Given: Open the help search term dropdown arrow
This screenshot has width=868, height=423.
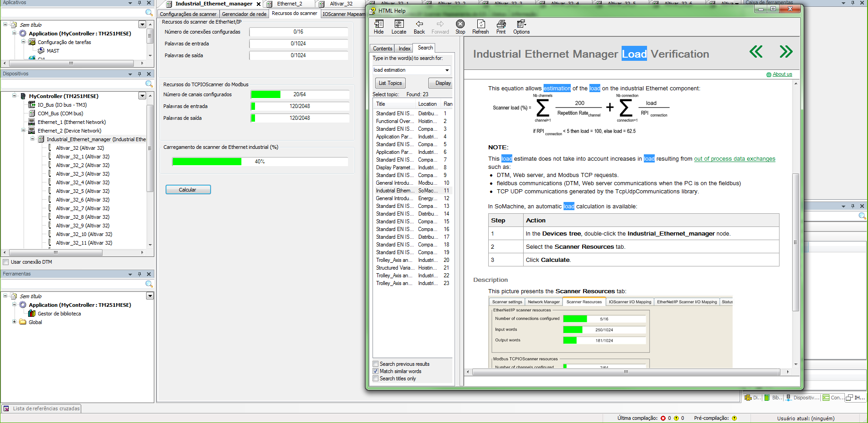Looking at the screenshot, I should [447, 70].
